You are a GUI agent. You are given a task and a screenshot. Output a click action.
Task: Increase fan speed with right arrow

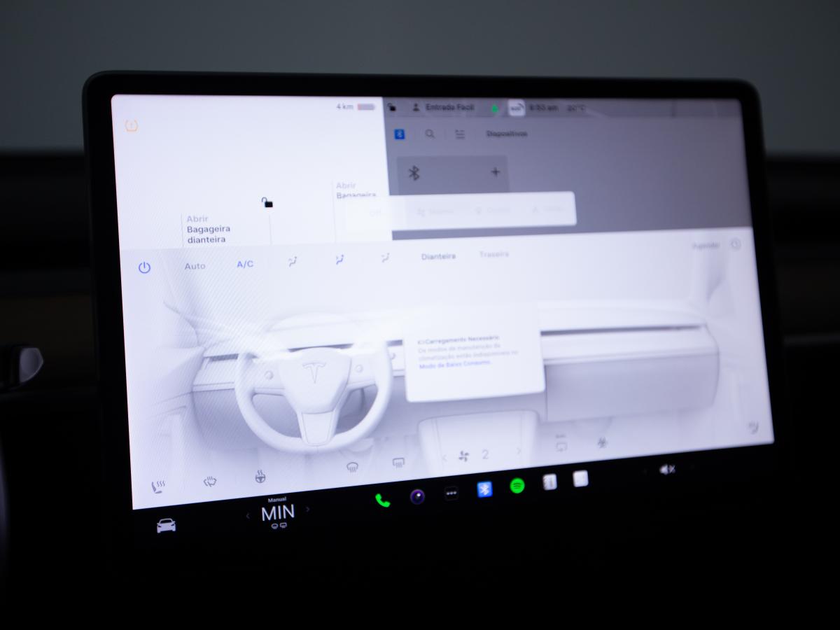(519, 451)
